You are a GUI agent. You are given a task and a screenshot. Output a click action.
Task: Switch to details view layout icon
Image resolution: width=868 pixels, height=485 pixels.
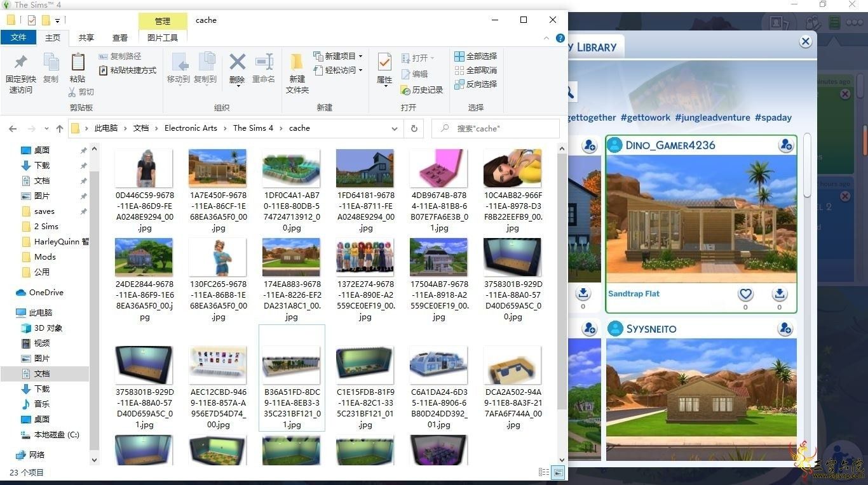[544, 472]
